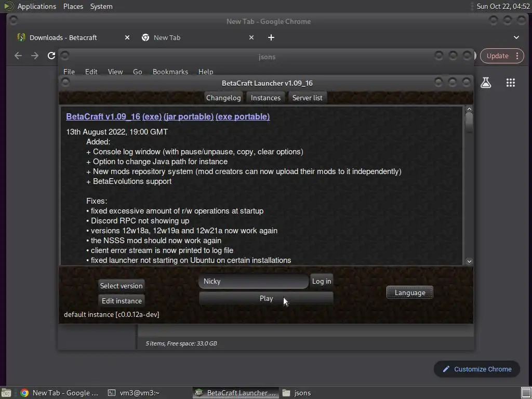The image size is (532, 399).
Task: Click the '13th August 2022, 19:00 GMT' date line
Action: click(117, 132)
